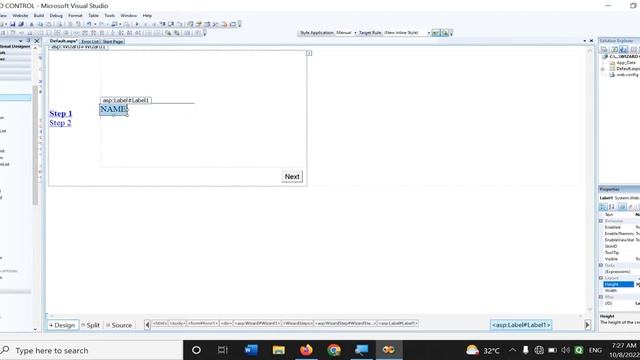Collapse the Behavior category in Properties
This screenshot has width=640, height=360.
[601, 221]
